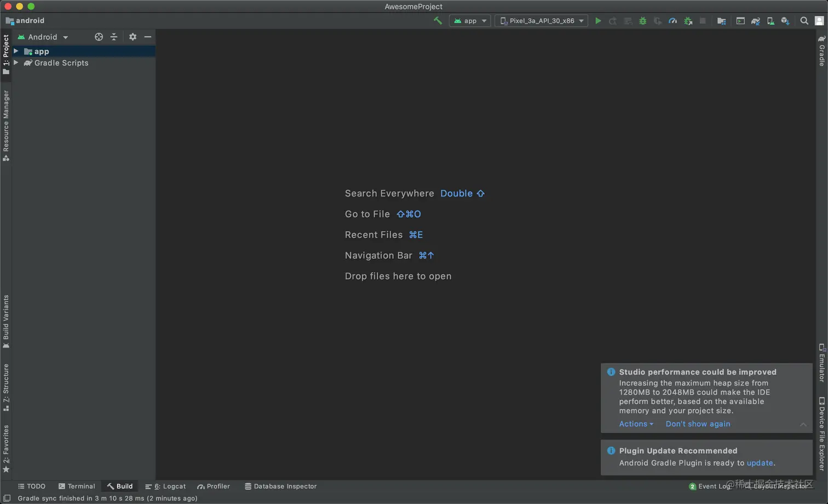Open Project panel settings gear
The image size is (828, 504).
pyautogui.click(x=133, y=37)
